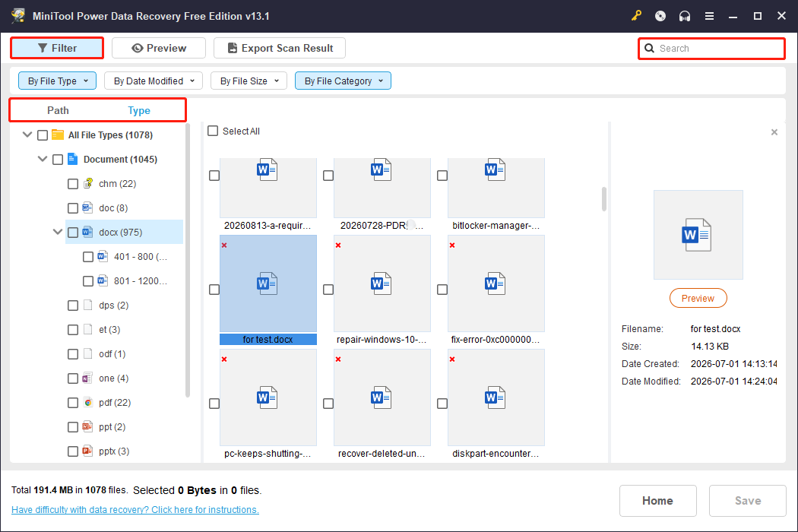
Task: Select the repair-windows-10 file thumbnail
Action: (x=382, y=283)
